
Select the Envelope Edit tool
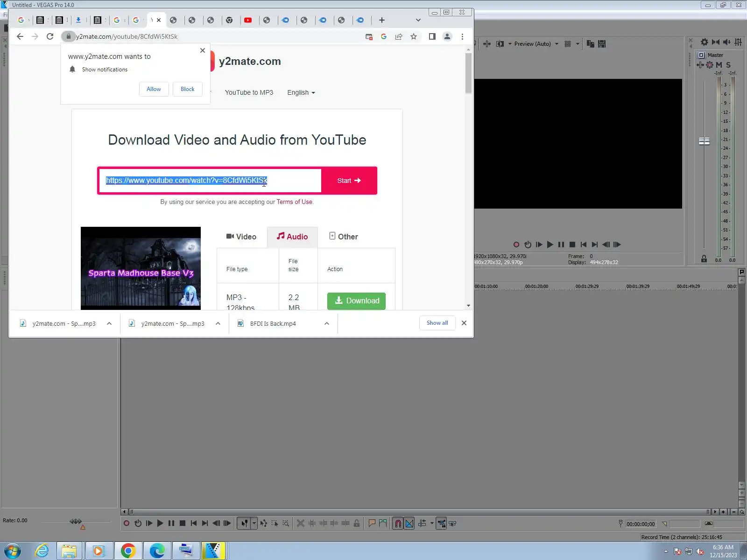click(x=264, y=524)
